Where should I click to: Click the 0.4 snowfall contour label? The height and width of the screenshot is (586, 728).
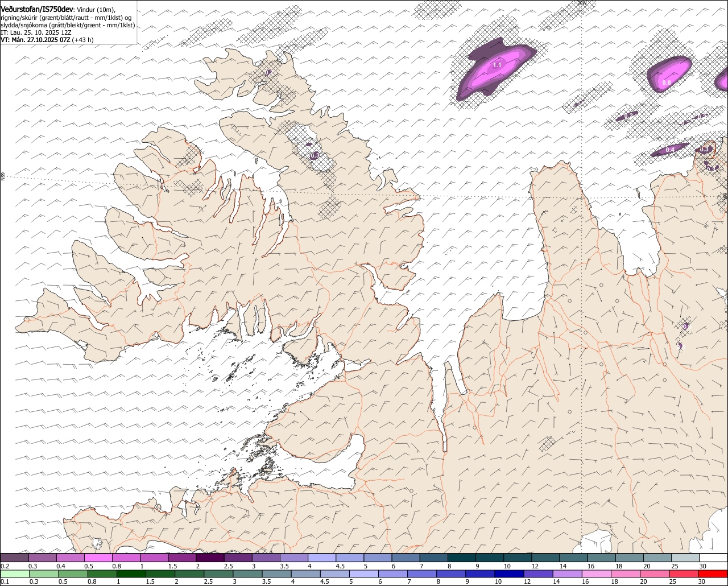[670, 150]
